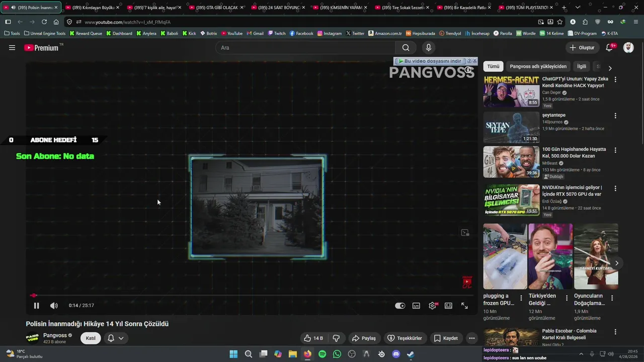Open Kick bookmark

pos(189,33)
